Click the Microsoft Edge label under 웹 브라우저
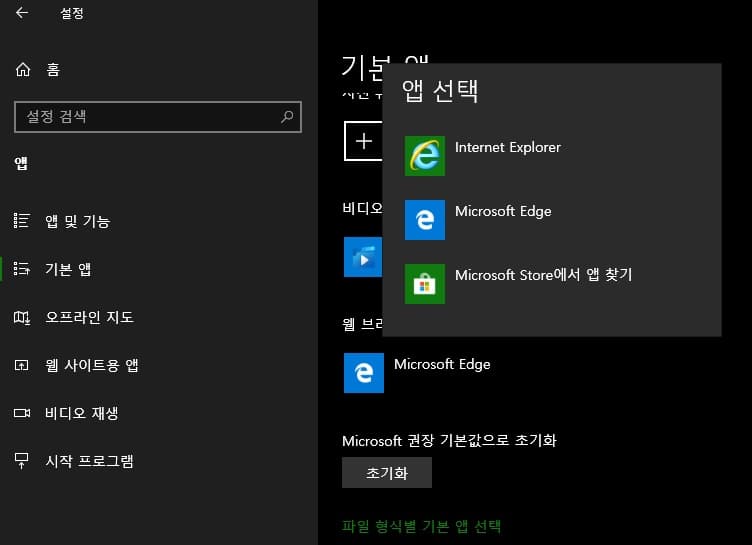Viewport: 752px width, 545px height. click(x=442, y=365)
